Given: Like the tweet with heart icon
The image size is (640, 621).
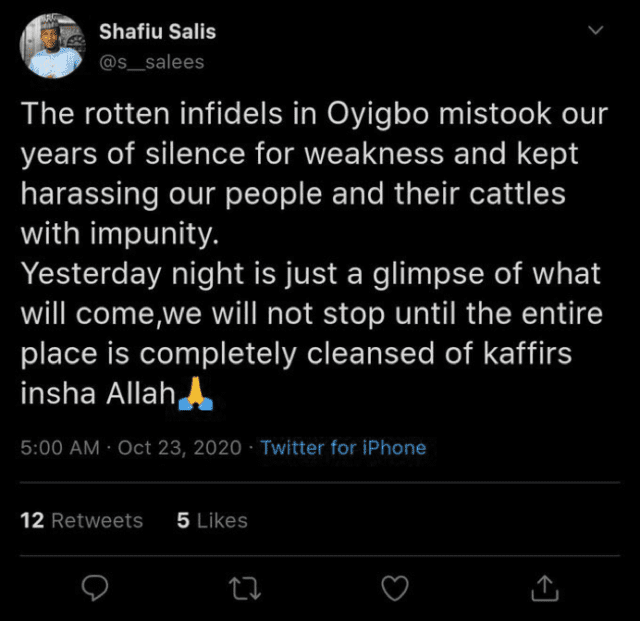Looking at the screenshot, I should [395, 588].
